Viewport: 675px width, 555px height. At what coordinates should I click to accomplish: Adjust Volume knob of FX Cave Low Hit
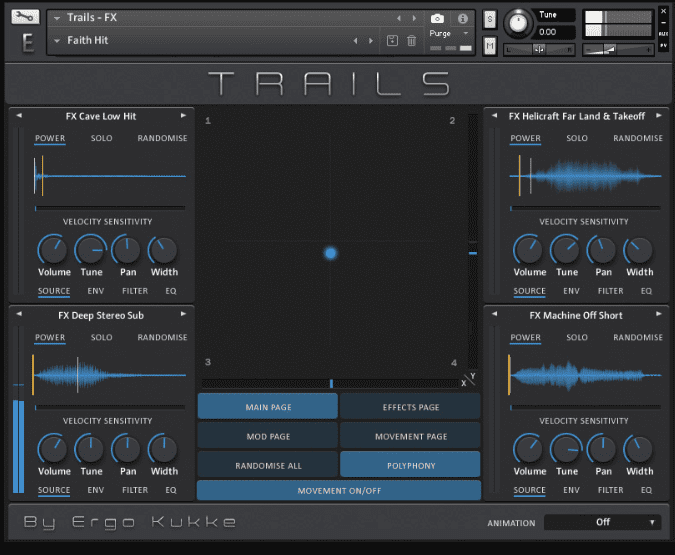coord(53,250)
